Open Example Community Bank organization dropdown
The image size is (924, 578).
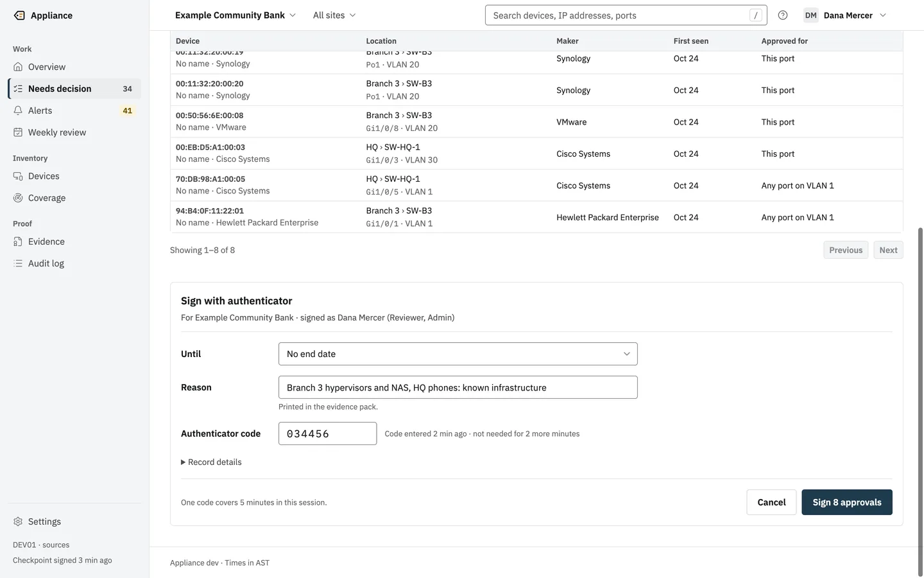click(x=235, y=15)
